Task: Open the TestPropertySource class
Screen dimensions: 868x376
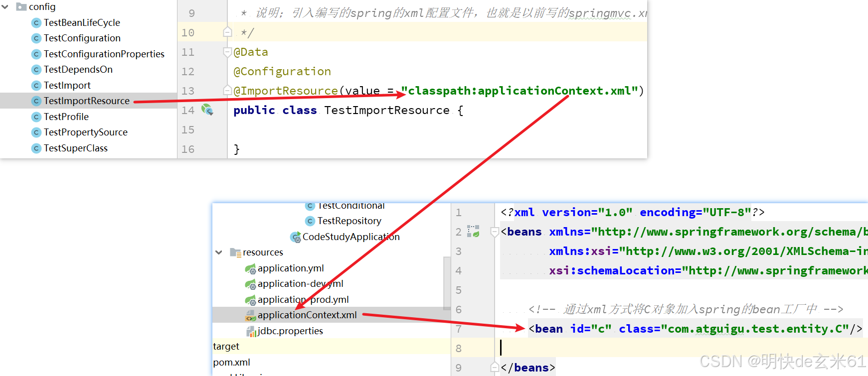Action: tap(86, 132)
